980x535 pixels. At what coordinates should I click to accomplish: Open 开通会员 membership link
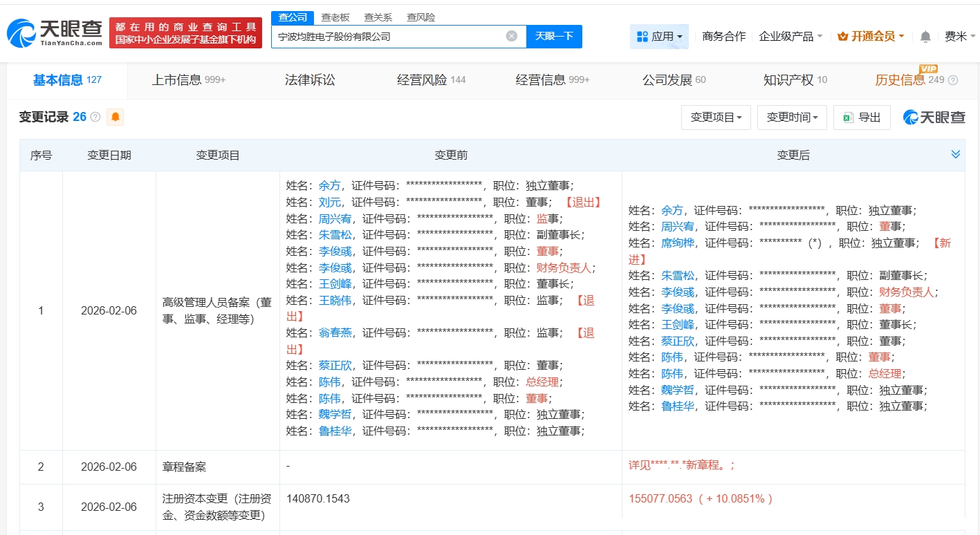[x=871, y=37]
